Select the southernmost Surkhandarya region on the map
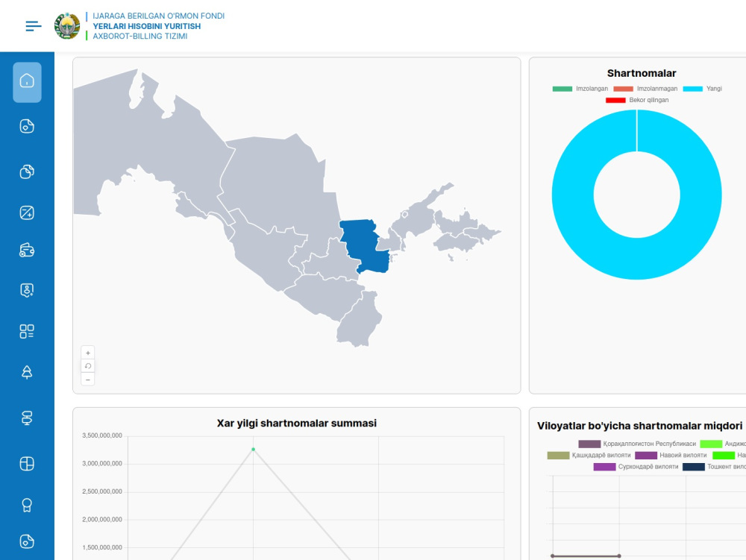The height and width of the screenshot is (560, 746). [x=360, y=319]
